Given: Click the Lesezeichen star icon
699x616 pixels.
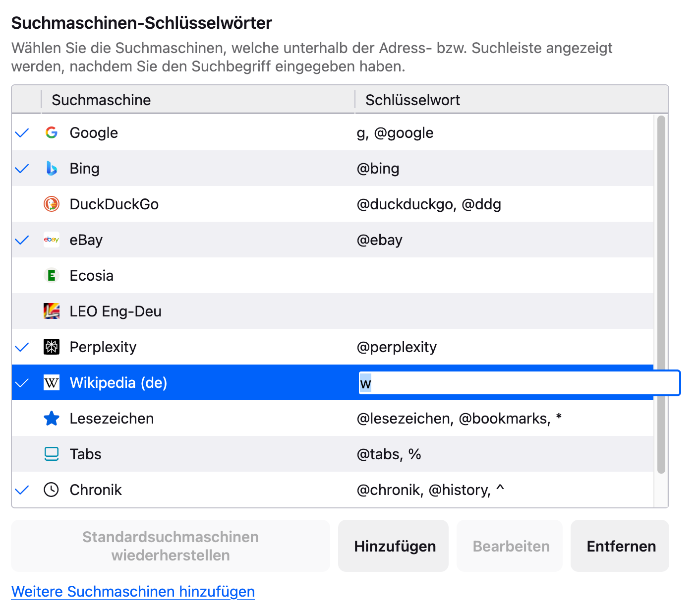Looking at the screenshot, I should pyautogui.click(x=52, y=419).
